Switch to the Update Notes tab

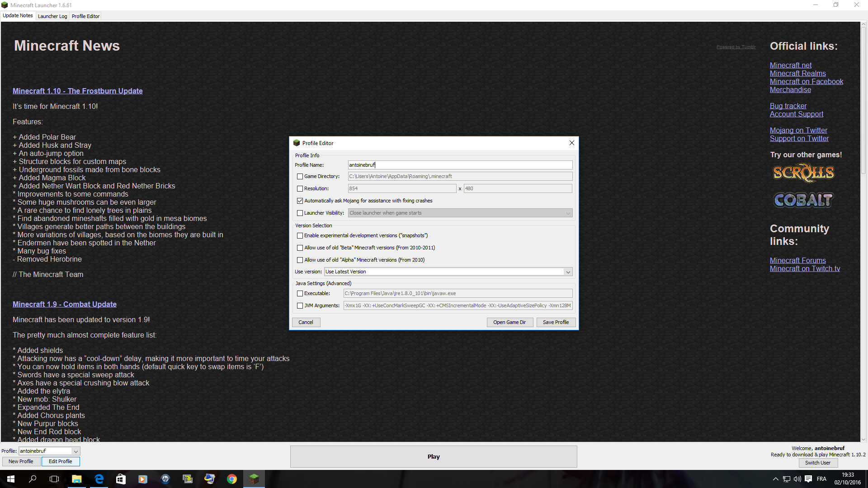[x=18, y=15]
